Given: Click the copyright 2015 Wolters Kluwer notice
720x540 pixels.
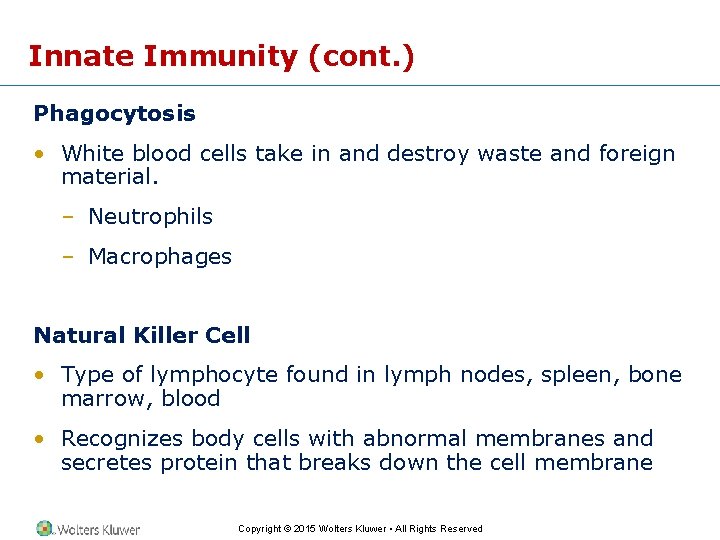Looking at the screenshot, I should pos(360,529).
